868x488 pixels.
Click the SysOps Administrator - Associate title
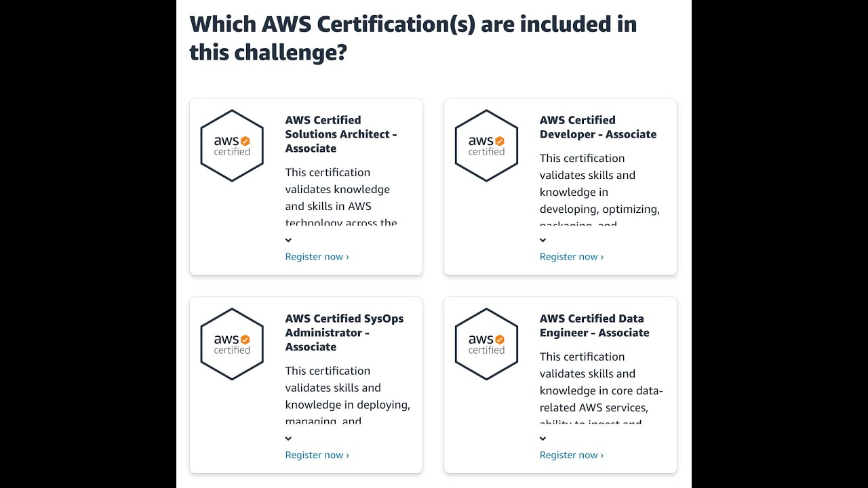[x=344, y=333]
